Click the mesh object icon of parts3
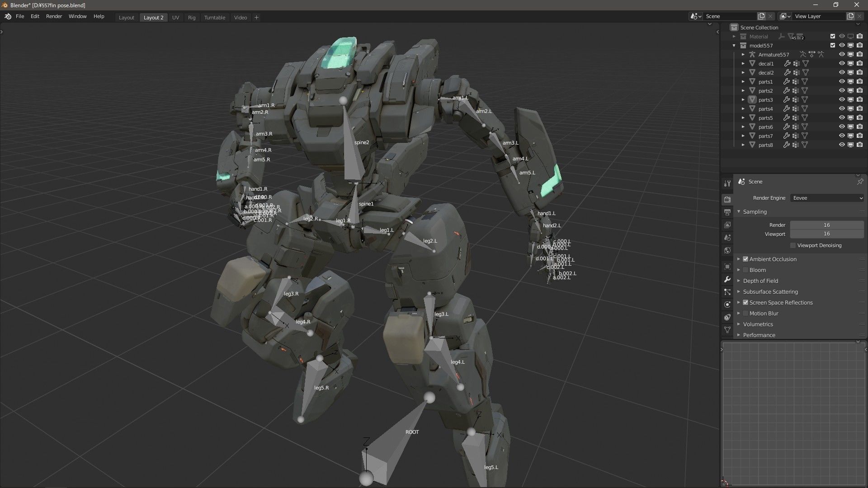 (x=752, y=100)
